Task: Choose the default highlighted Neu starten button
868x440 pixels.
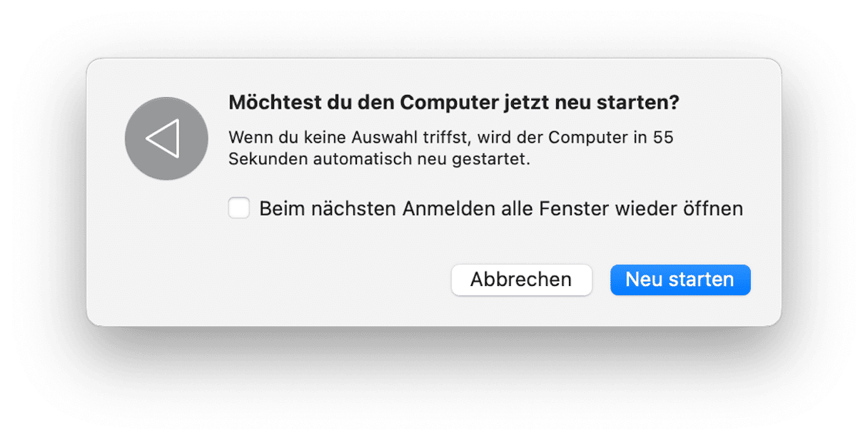Action: [680, 280]
